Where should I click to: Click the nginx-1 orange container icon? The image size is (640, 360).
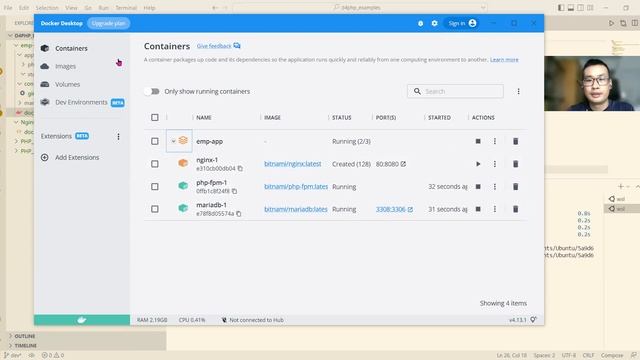click(x=183, y=163)
